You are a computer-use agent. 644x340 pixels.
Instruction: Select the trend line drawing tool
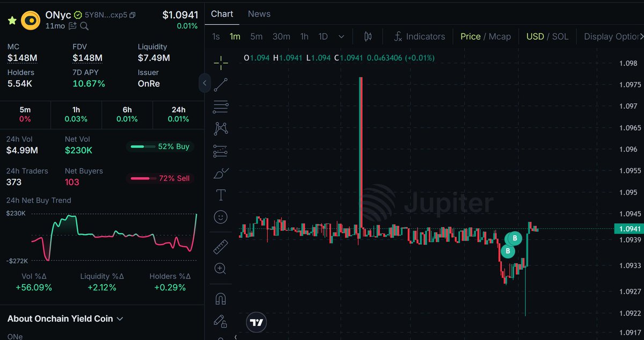point(221,84)
